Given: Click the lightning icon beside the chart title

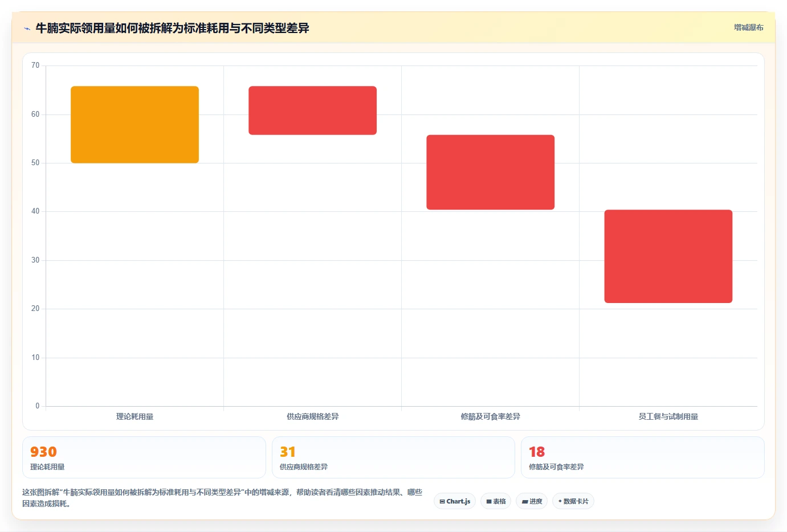Looking at the screenshot, I should pos(27,28).
